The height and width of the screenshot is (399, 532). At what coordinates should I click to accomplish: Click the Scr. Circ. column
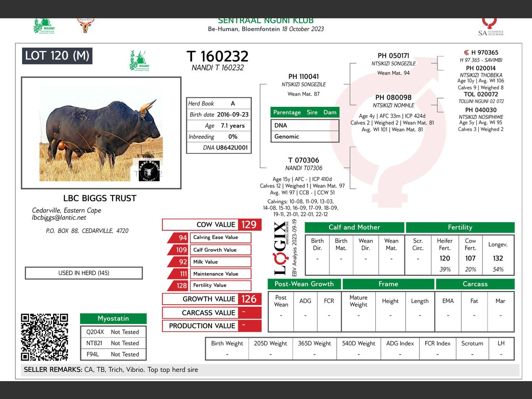[x=418, y=254]
